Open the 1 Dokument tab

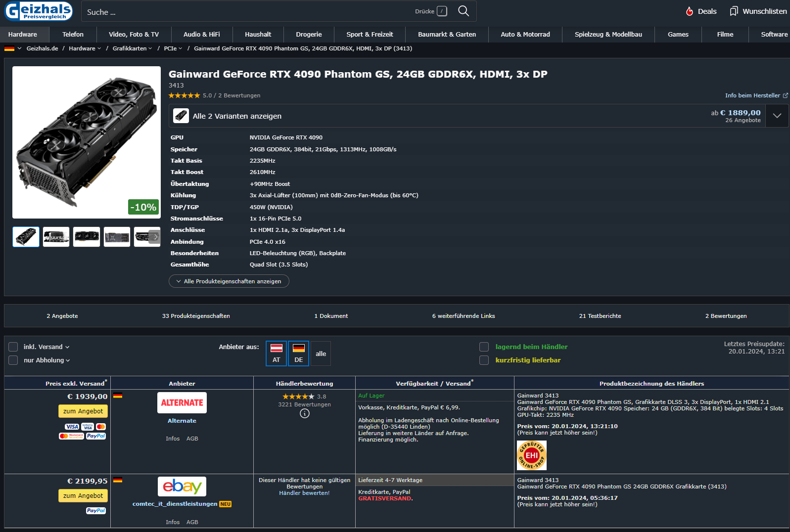(x=331, y=316)
